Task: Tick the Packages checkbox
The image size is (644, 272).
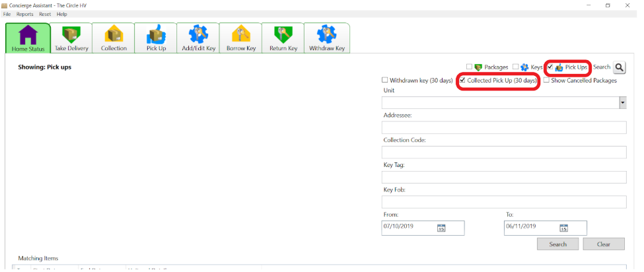Action: point(469,67)
